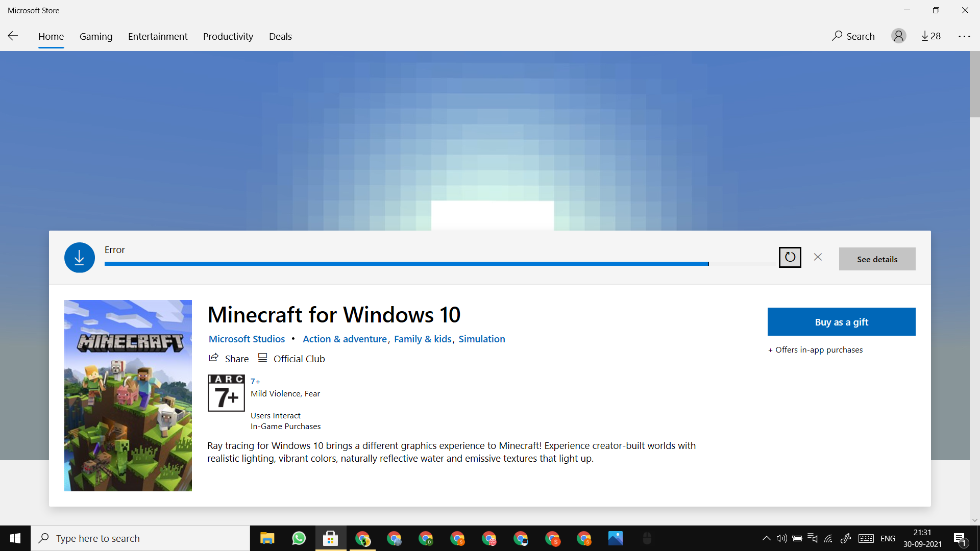Screen dimensions: 980x551
Task: Switch to the Gaming tab
Action: pyautogui.click(x=95, y=36)
